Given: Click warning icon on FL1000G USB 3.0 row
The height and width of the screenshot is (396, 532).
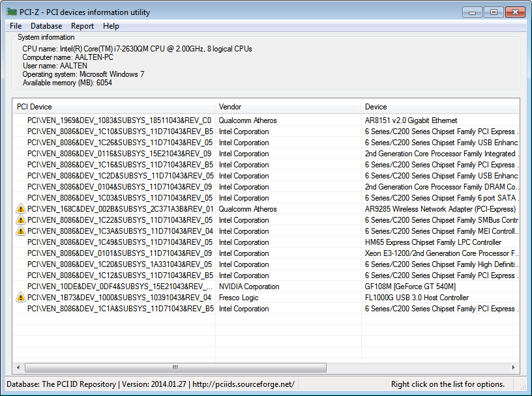Looking at the screenshot, I should pyautogui.click(x=21, y=298).
